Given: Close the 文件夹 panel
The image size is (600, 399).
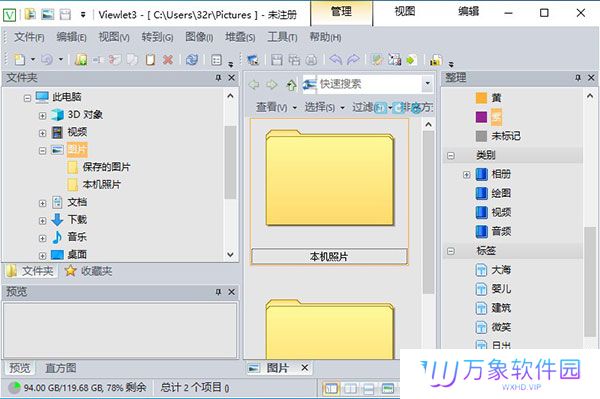Looking at the screenshot, I should click(232, 78).
